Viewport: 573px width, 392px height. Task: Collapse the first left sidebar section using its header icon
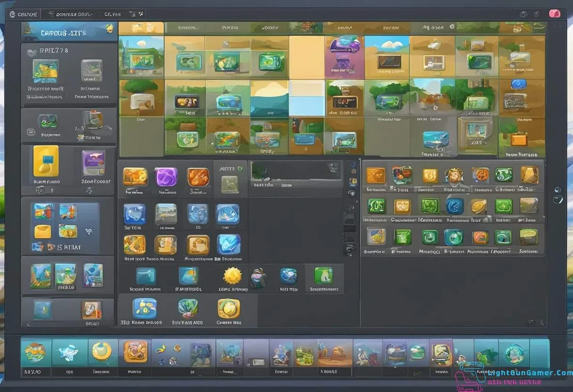pyautogui.click(x=32, y=51)
